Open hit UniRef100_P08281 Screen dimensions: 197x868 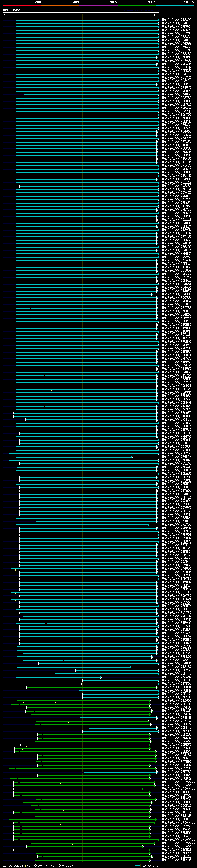tap(176, 477)
